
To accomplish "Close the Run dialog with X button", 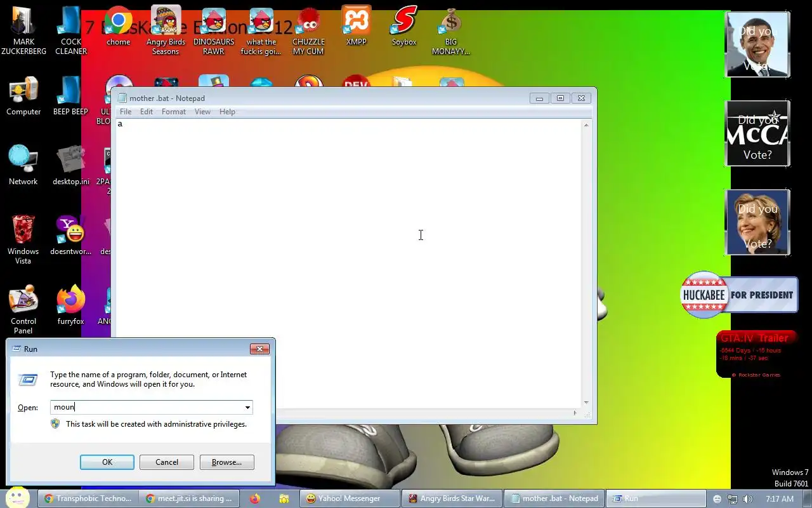I will [259, 349].
